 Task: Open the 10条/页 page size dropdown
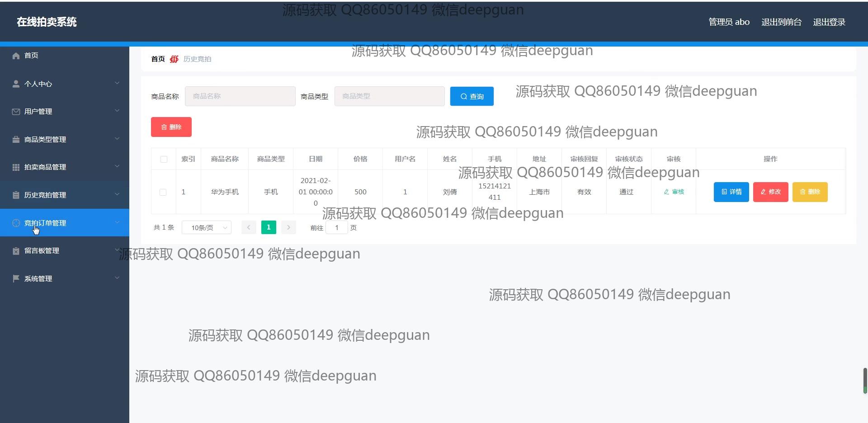point(207,228)
